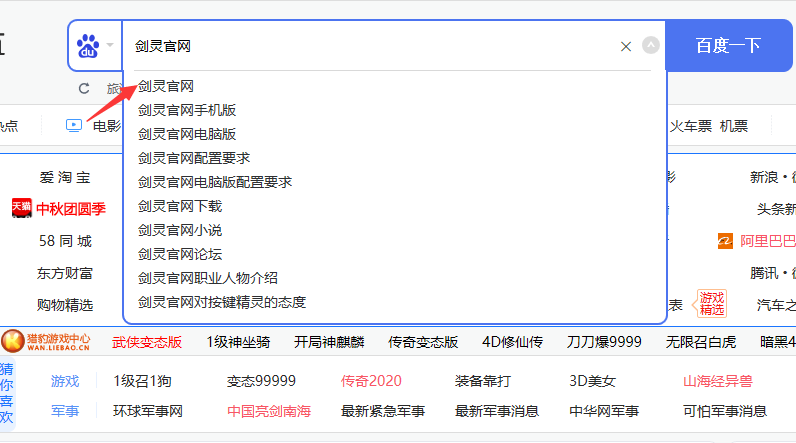Viewport: 796px width, 443px height.
Task: Open the 武侠变态版 game link
Action: click(147, 342)
